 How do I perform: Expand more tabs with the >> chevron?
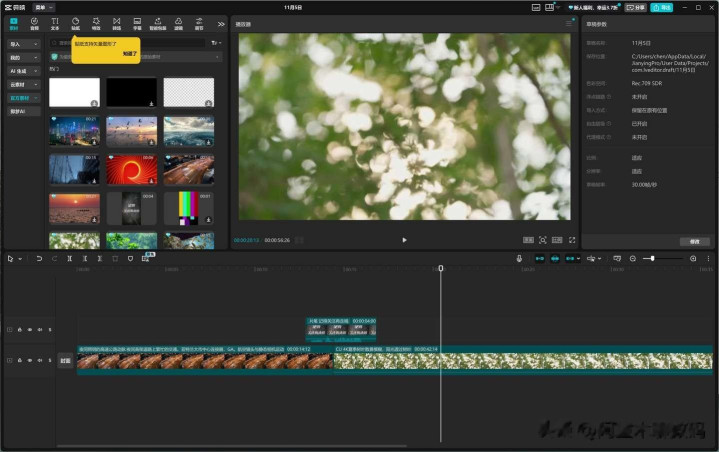221,23
